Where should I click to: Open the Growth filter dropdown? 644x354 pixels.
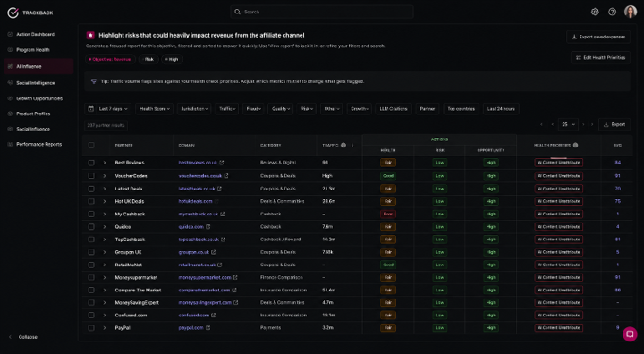[x=360, y=109]
